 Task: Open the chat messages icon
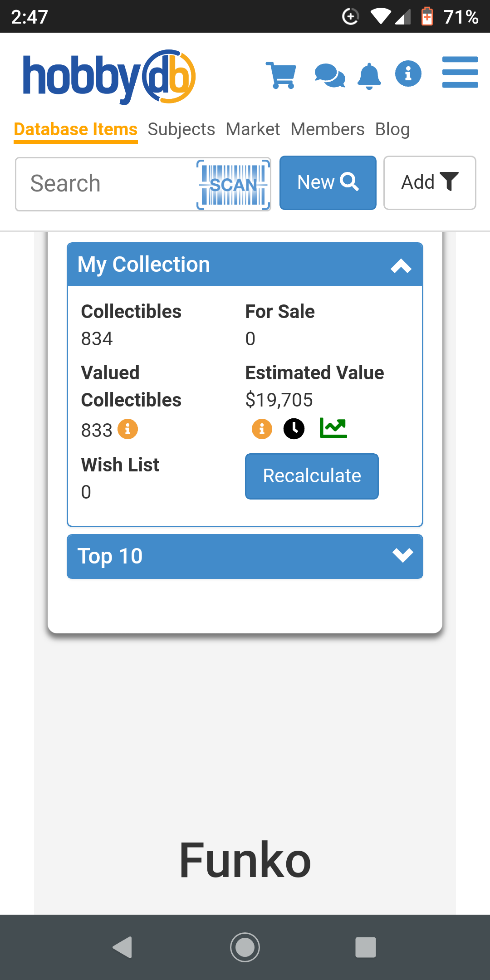click(x=330, y=75)
